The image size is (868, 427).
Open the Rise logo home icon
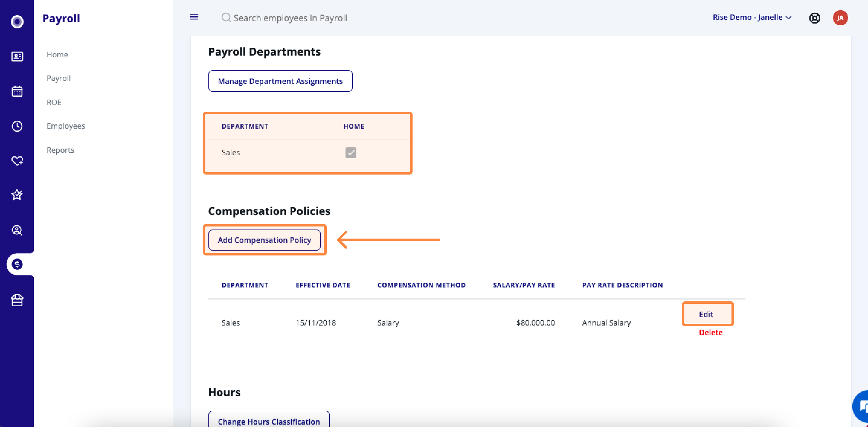coord(17,21)
